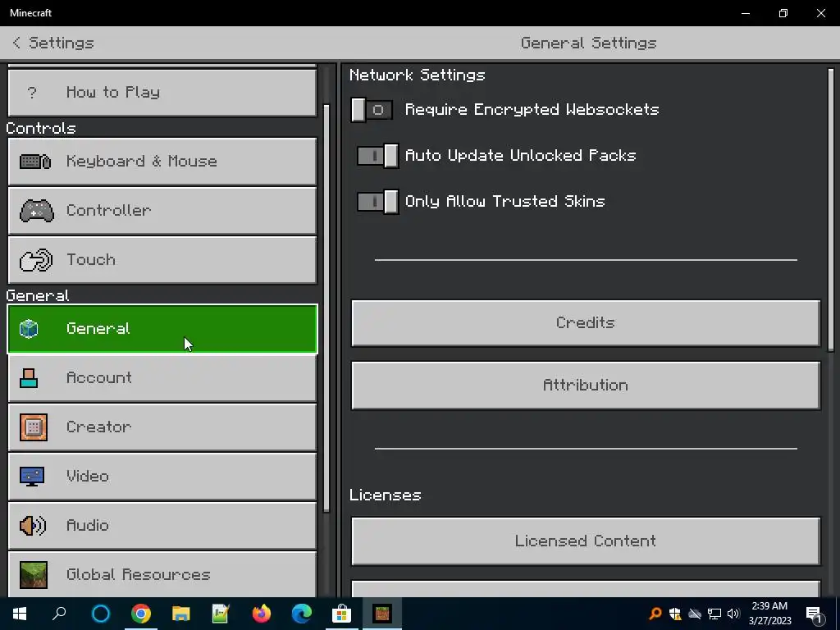
Task: Click the grass block Global Resources icon
Action: pos(33,575)
